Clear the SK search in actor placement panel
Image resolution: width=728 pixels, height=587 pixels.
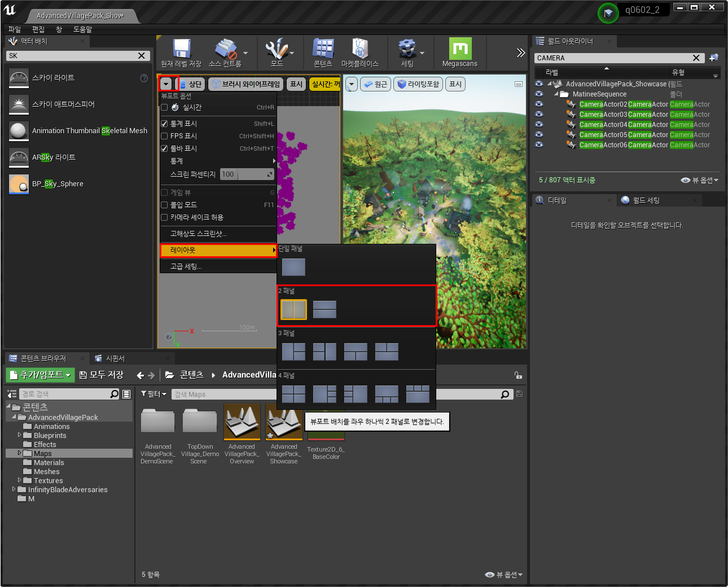(142, 55)
